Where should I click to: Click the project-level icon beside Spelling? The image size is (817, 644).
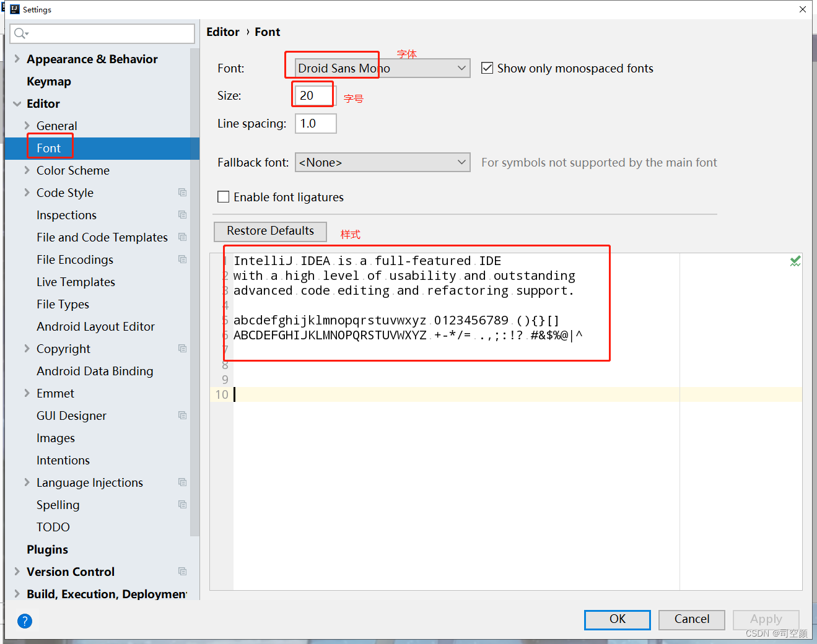(182, 505)
